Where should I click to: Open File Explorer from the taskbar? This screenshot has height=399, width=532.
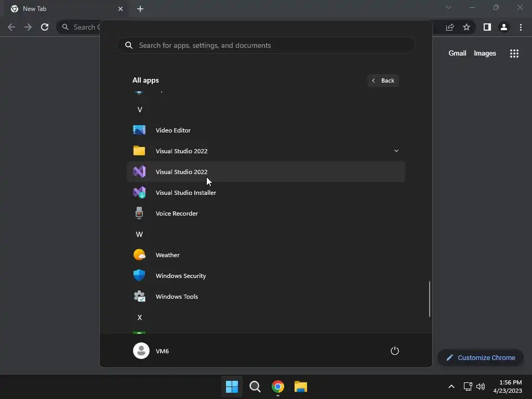point(301,387)
